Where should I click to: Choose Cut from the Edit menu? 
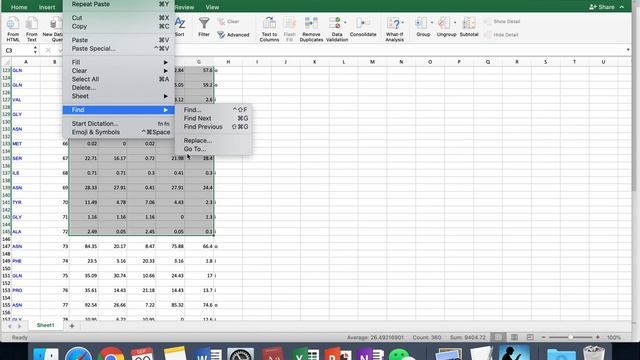[118, 18]
